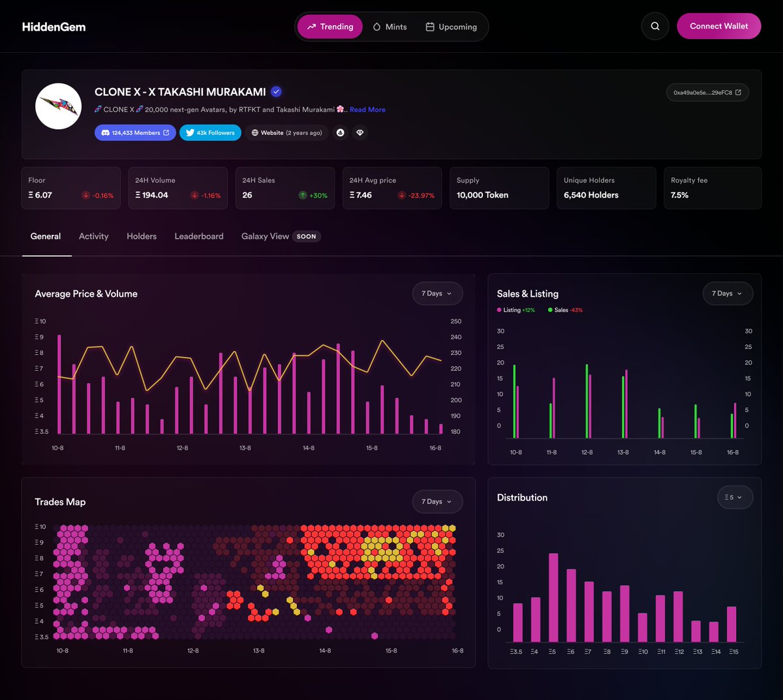Open the search icon in header
The height and width of the screenshot is (700, 783).
click(x=655, y=26)
